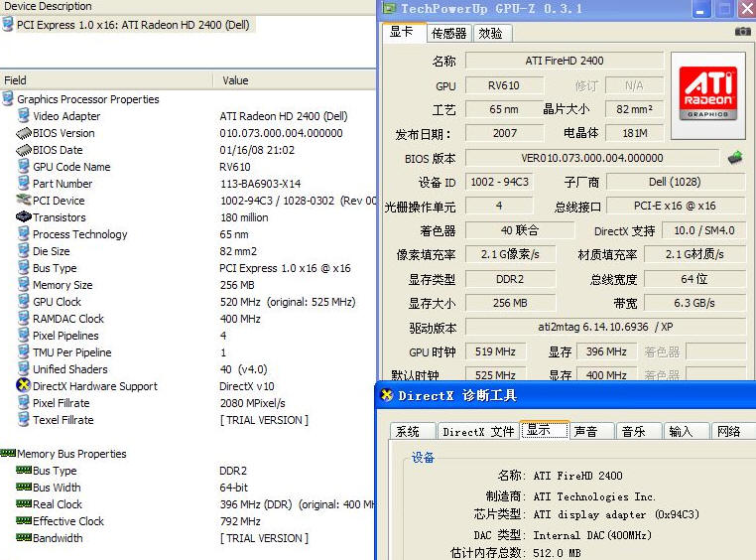The width and height of the screenshot is (756, 560).
Task: Click the DirectX Hardware Support X icon
Action: click(23, 385)
